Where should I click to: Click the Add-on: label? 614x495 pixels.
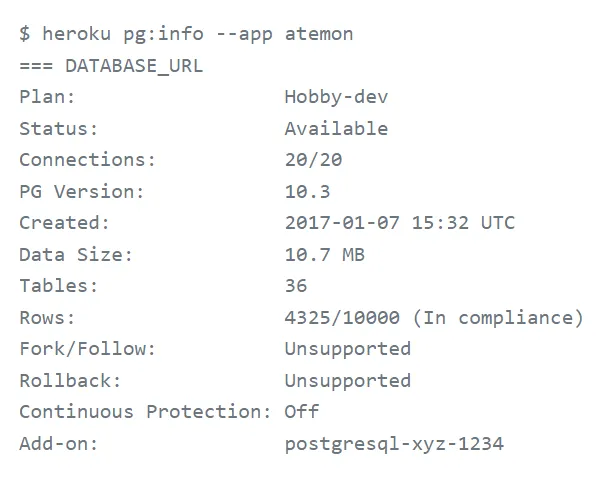[59, 444]
